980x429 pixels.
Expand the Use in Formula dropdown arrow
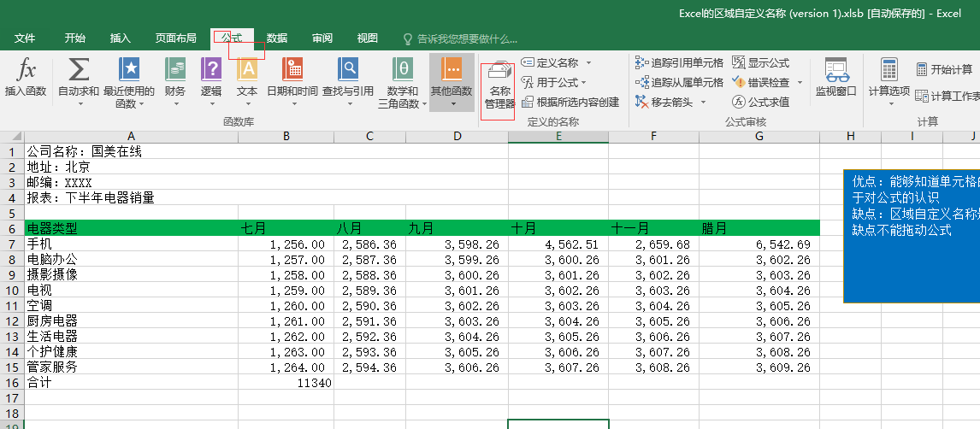tap(584, 82)
